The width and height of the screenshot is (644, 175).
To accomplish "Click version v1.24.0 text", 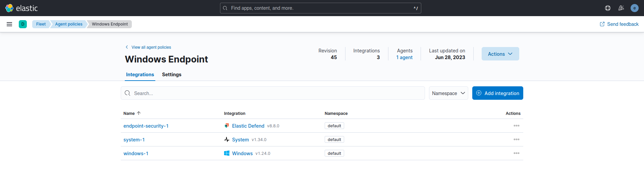I will click(x=263, y=154).
